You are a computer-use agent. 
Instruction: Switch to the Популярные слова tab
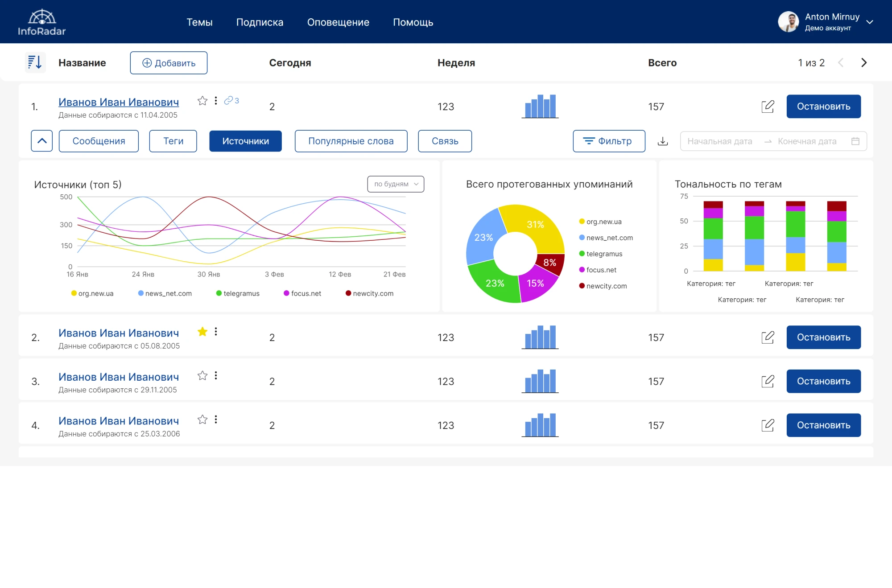pos(351,141)
